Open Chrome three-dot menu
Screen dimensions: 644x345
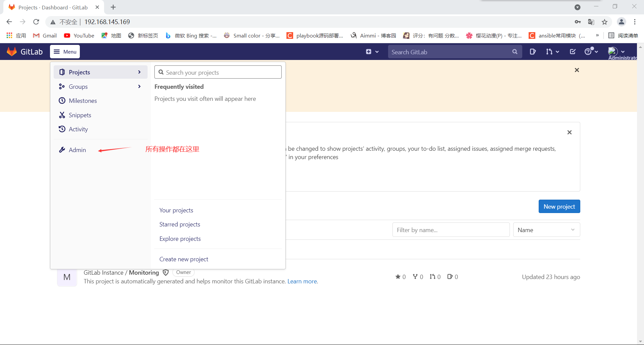point(635,22)
